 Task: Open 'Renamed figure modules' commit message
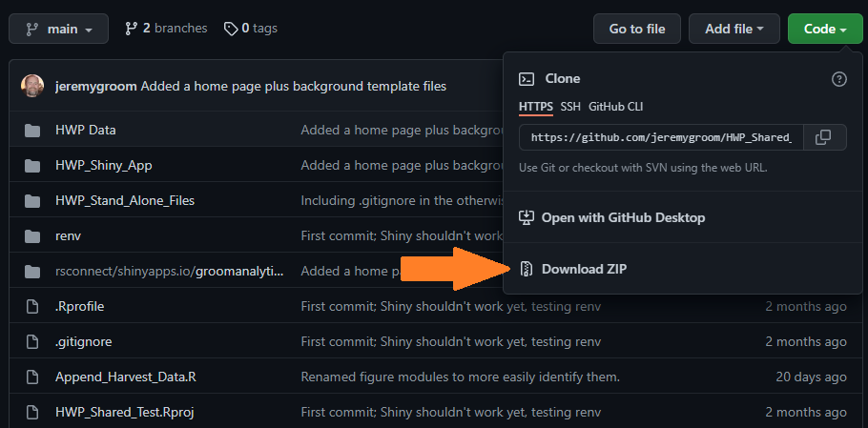coord(460,377)
